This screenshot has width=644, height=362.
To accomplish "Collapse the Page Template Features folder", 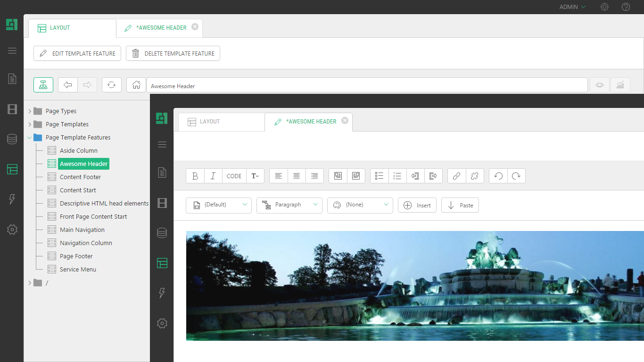I will click(x=30, y=138).
